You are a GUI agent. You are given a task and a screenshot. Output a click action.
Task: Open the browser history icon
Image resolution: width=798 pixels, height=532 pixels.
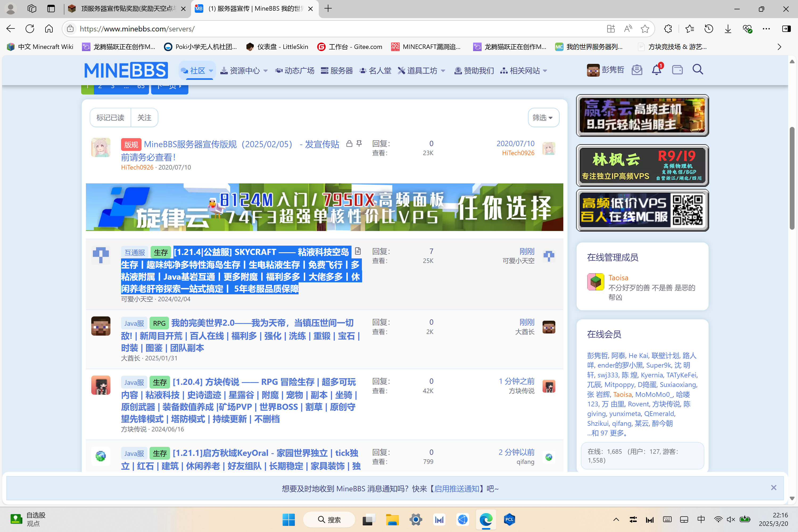point(709,29)
